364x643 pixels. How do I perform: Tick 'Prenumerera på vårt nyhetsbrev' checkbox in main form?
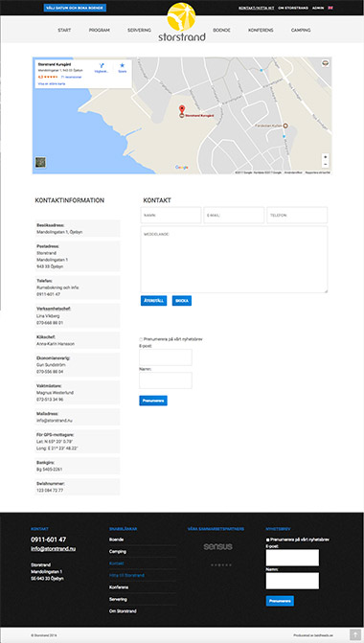141,339
